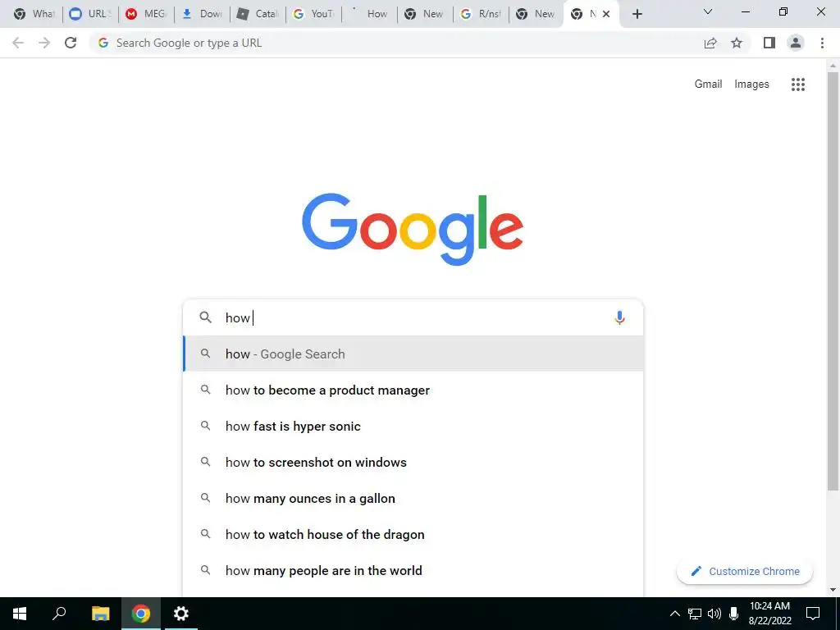Bookmark this tab with the star icon

tap(737, 43)
